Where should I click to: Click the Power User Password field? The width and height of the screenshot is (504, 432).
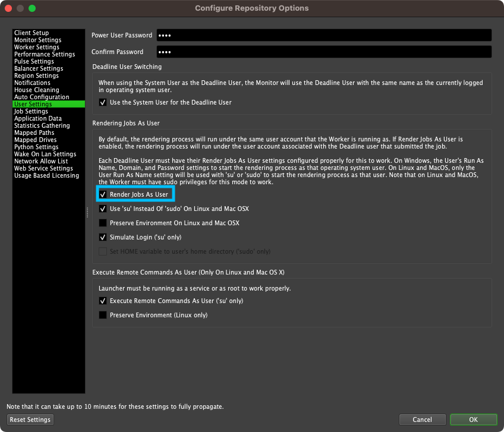324,36
